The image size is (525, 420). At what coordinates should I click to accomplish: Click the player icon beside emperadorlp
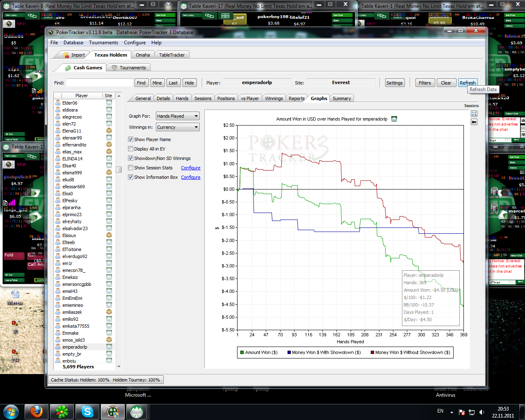tap(58, 347)
